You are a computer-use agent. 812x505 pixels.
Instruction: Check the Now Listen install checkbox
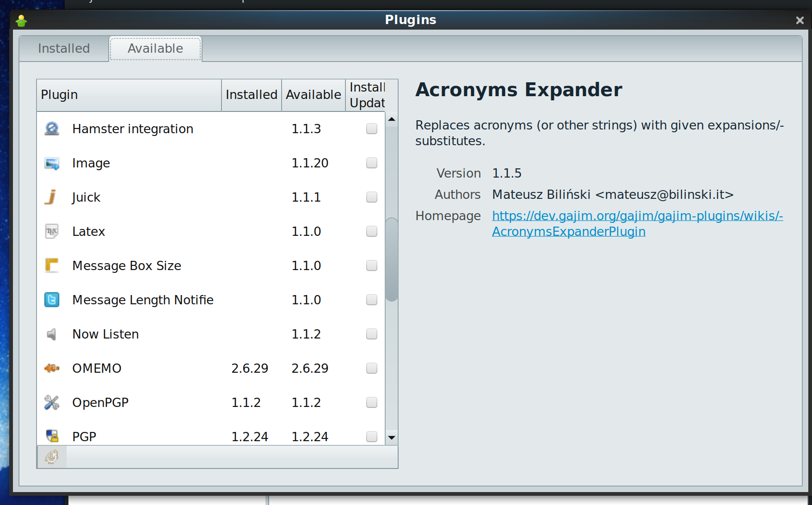372,334
